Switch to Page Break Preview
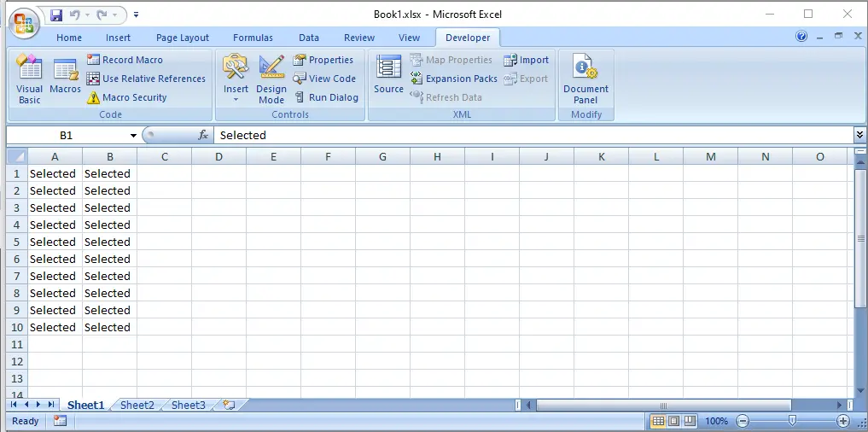Viewport: 868px width, 432px height. [690, 421]
